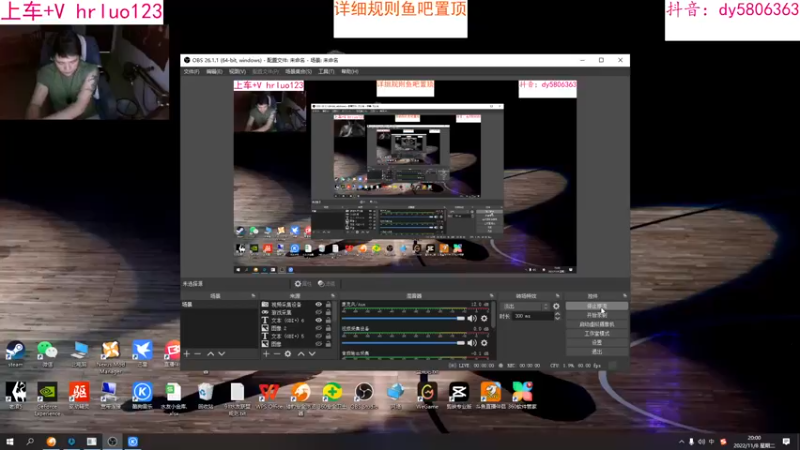This screenshot has width=800, height=450.
Task: Remove the selected scene with minus icon
Action: coord(198,354)
